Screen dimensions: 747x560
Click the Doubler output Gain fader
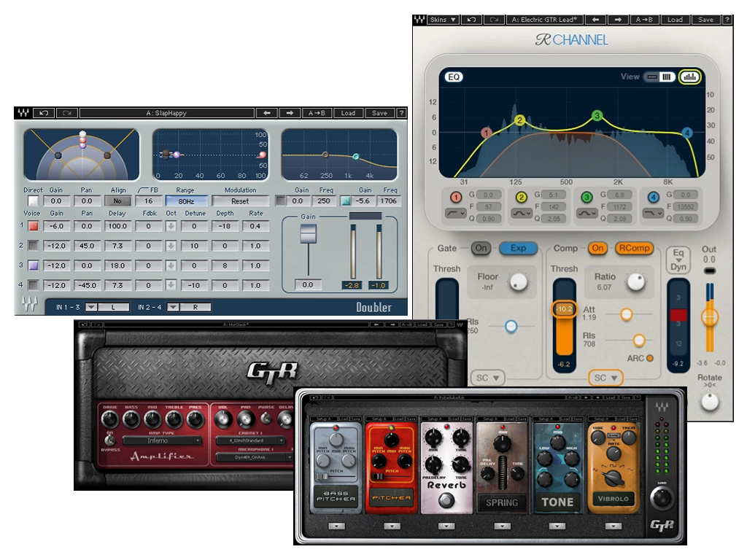point(309,234)
